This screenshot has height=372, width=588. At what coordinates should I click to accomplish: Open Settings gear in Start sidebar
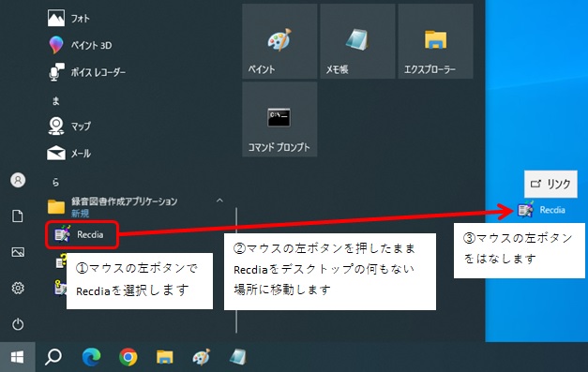(18, 288)
